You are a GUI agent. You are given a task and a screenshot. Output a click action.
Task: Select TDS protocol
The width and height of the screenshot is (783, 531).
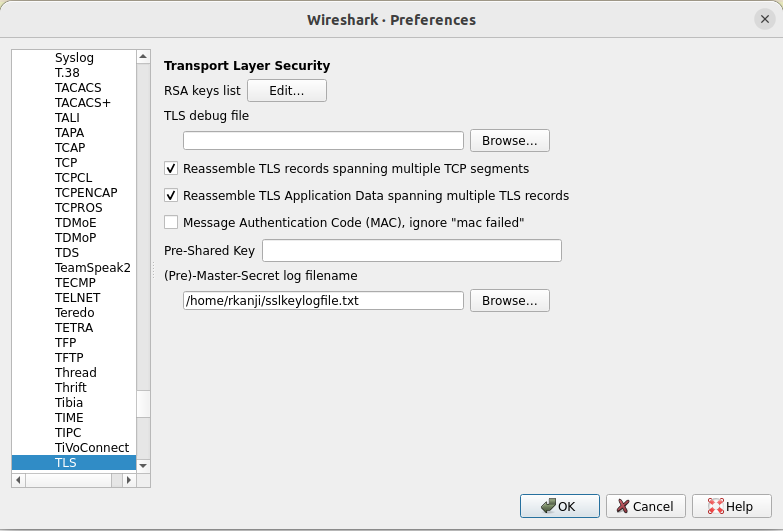tap(74, 252)
